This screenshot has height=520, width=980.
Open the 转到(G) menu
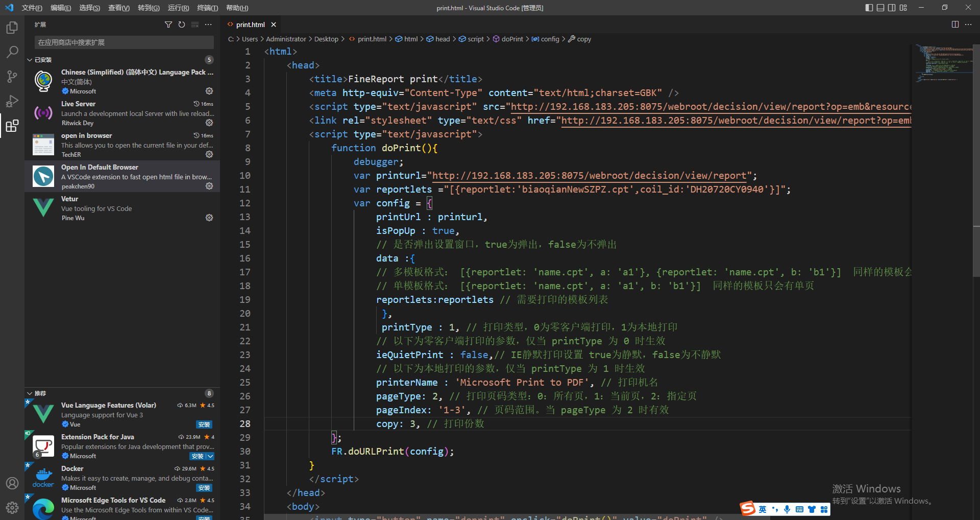click(149, 8)
